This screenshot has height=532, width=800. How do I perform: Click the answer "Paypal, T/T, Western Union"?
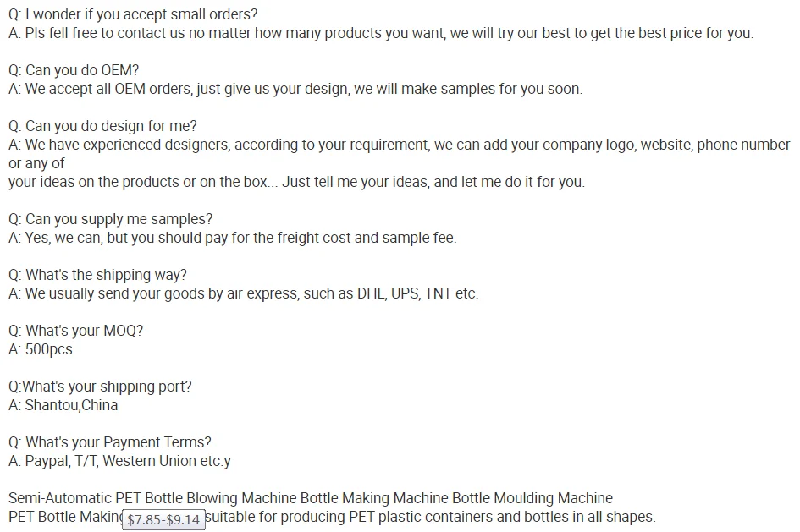[x=119, y=461]
